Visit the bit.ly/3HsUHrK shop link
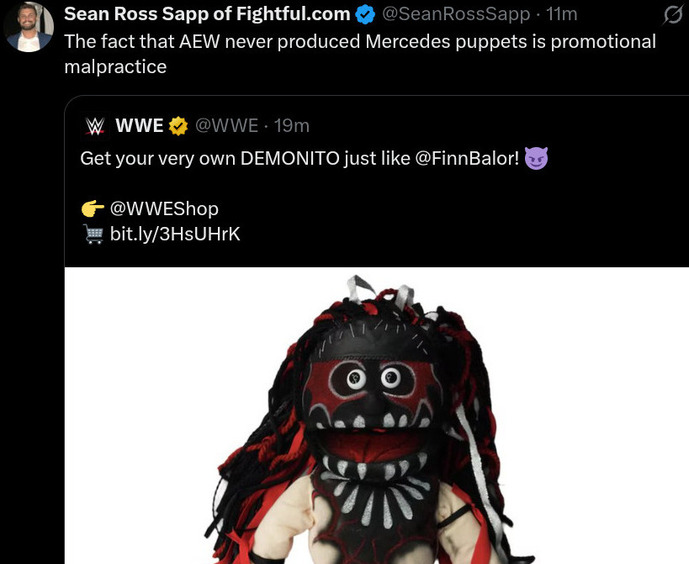 click(x=175, y=234)
